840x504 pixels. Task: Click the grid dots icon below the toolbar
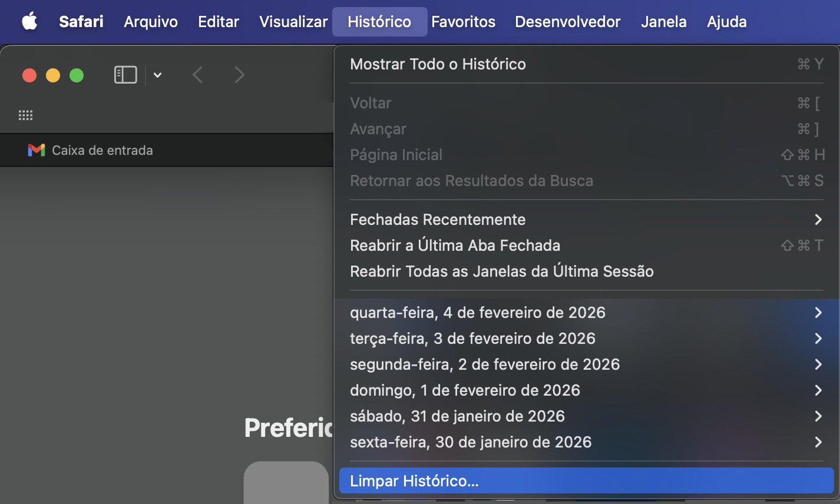coord(25,115)
